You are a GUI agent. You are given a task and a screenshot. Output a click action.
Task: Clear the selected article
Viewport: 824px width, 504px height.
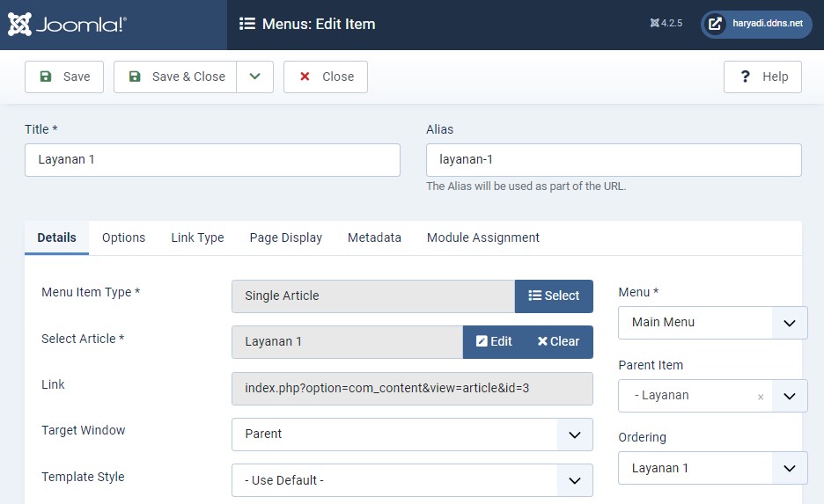point(558,341)
